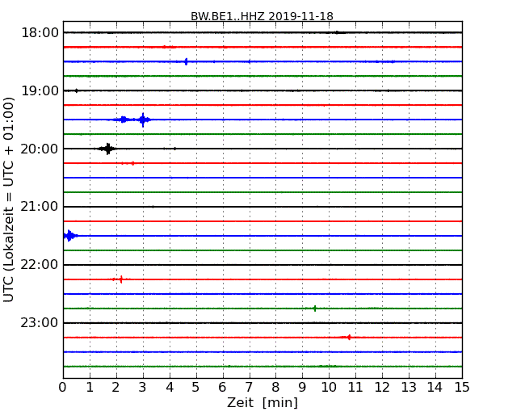The height and width of the screenshot is (420, 525).
Task: Click the plot title BW.BE1..HHZ 2019-11-18
Action: pos(262,16)
